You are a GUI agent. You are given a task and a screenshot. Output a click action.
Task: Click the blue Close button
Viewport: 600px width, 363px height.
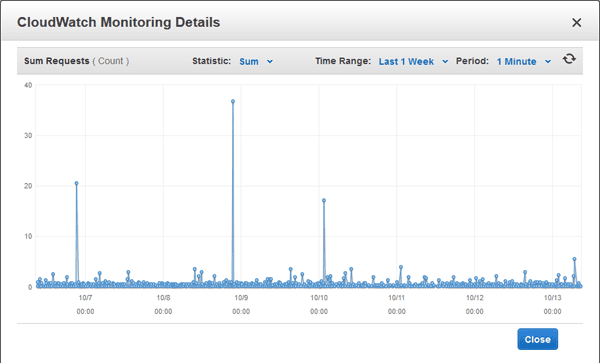click(538, 339)
